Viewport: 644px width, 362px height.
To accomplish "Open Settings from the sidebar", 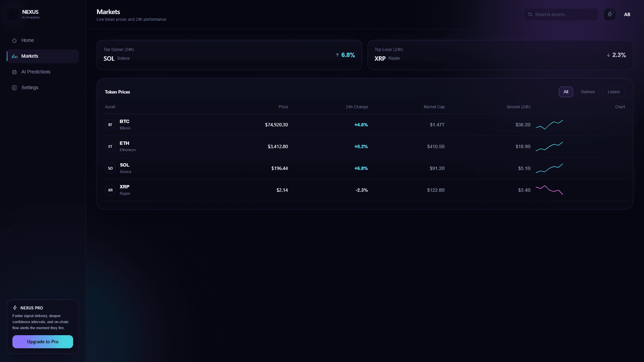I will (43, 87).
